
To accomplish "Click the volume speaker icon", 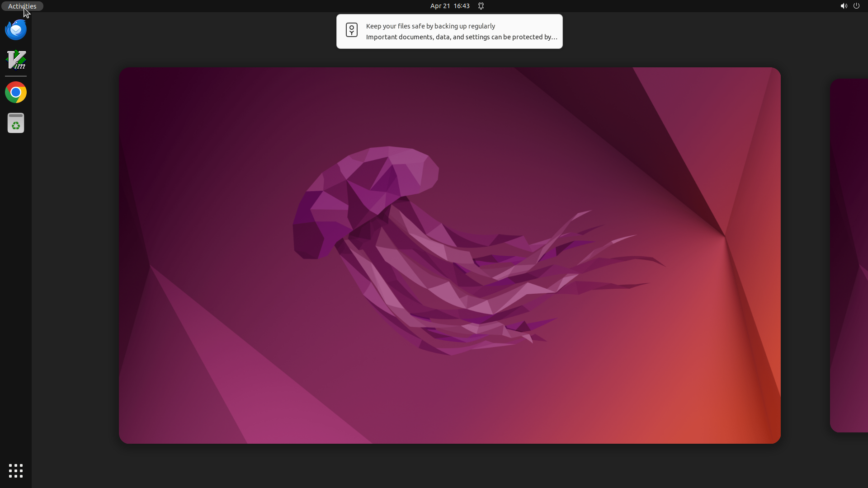I will 844,6.
